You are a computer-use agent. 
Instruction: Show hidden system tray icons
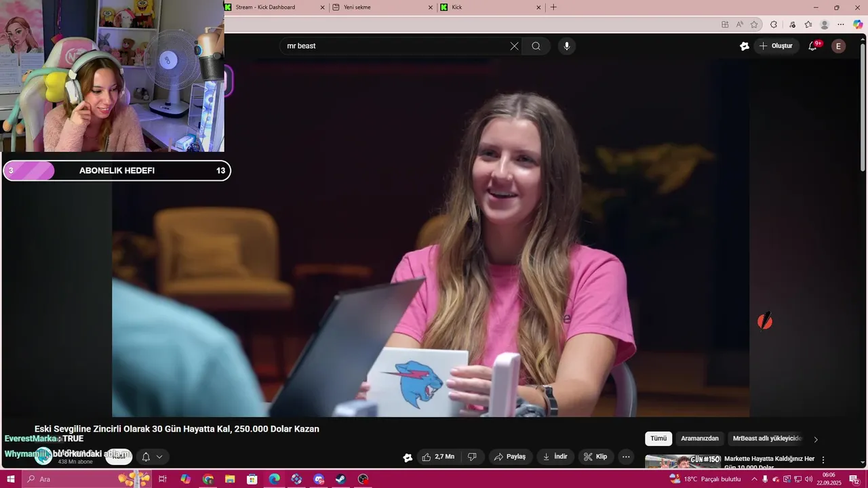point(754,479)
